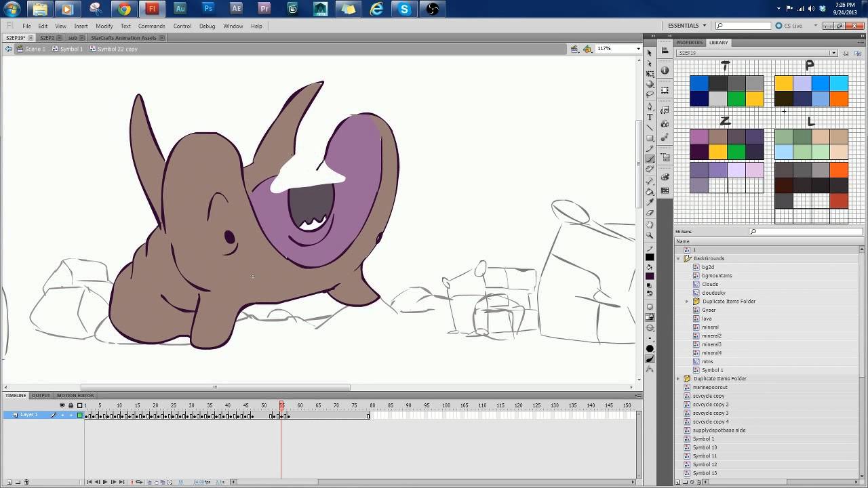
Task: Go to Scene 1 in breadcrumb
Action: point(31,49)
